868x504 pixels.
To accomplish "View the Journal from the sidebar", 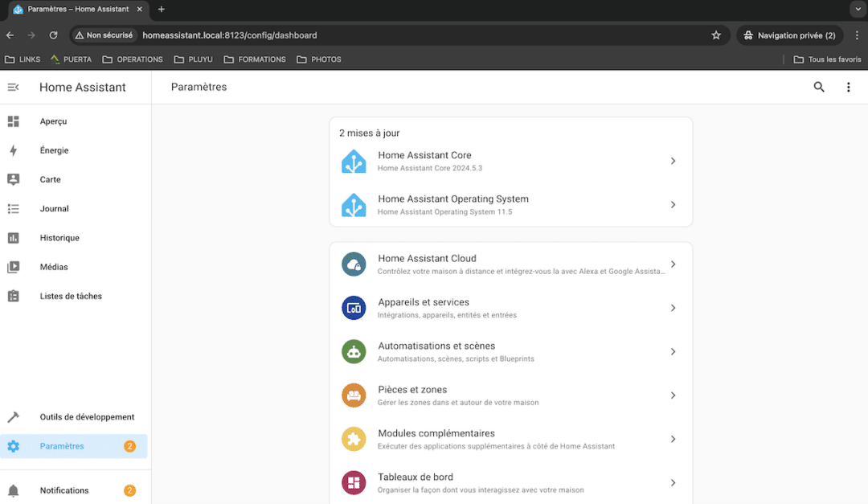I will [x=54, y=208].
